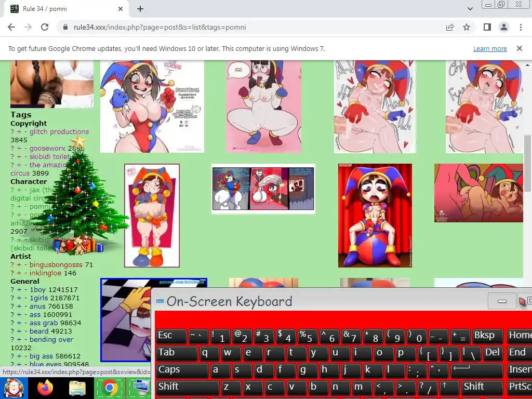Click the backslash pipe key
Screen dimensions: 532x399
coord(471,353)
